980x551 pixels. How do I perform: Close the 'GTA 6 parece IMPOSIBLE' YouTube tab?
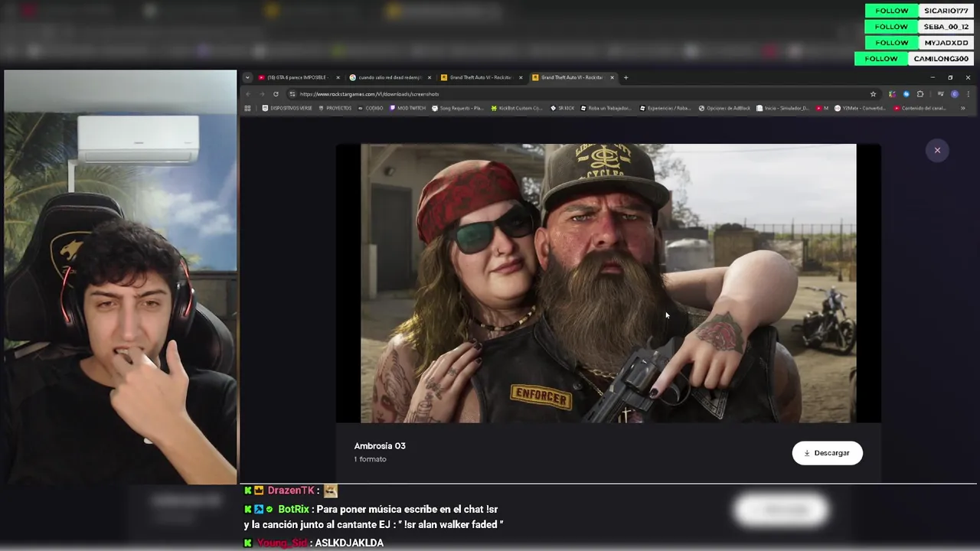[x=338, y=77]
